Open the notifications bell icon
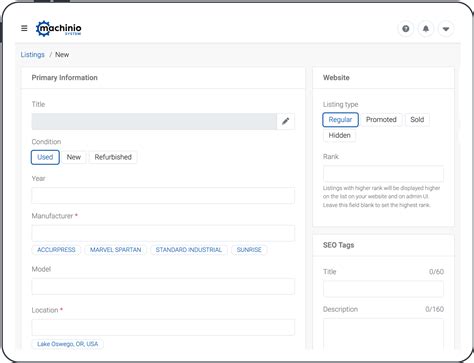This screenshot has width=474, height=363. pyautogui.click(x=426, y=29)
